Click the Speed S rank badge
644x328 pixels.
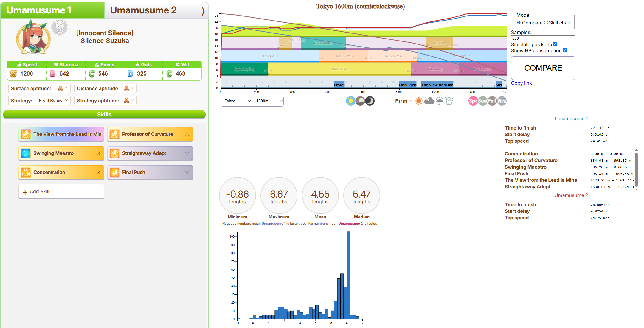pyautogui.click(x=13, y=74)
